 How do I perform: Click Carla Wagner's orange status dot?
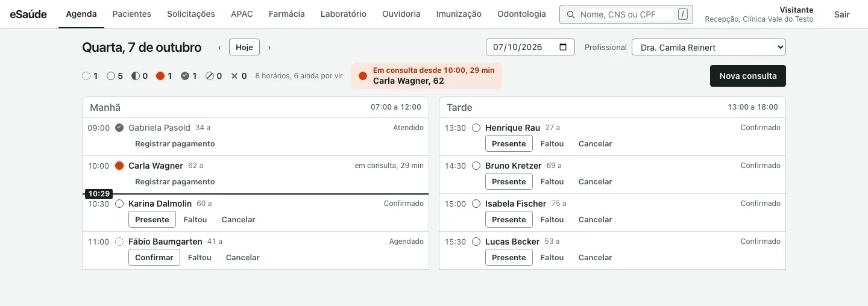pyautogui.click(x=119, y=166)
